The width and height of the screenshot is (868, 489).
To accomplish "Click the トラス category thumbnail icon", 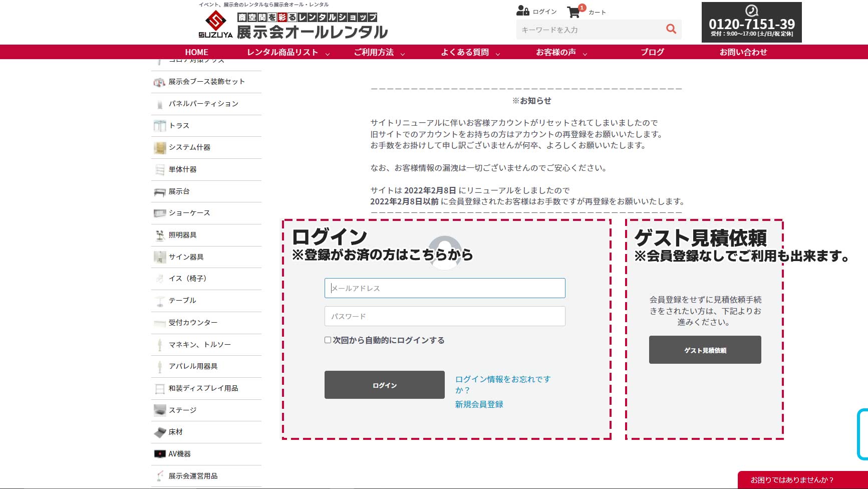I will pyautogui.click(x=159, y=126).
